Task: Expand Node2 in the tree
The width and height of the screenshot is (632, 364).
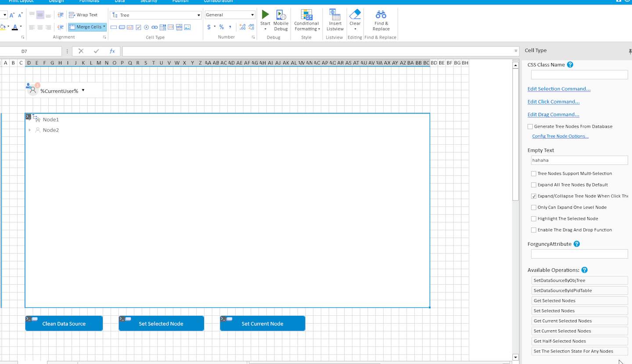Action: [x=30, y=130]
